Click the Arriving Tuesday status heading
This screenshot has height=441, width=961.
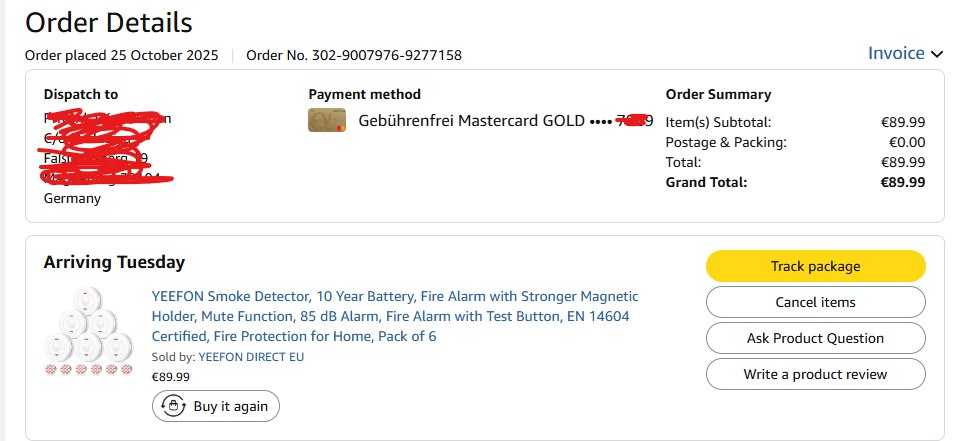114,263
